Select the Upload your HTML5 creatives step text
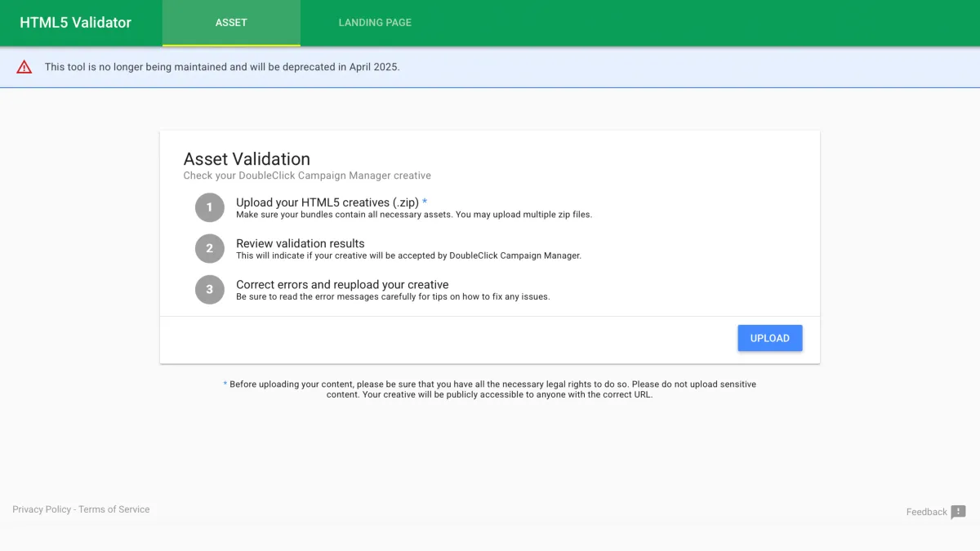This screenshot has height=551, width=980. point(326,202)
